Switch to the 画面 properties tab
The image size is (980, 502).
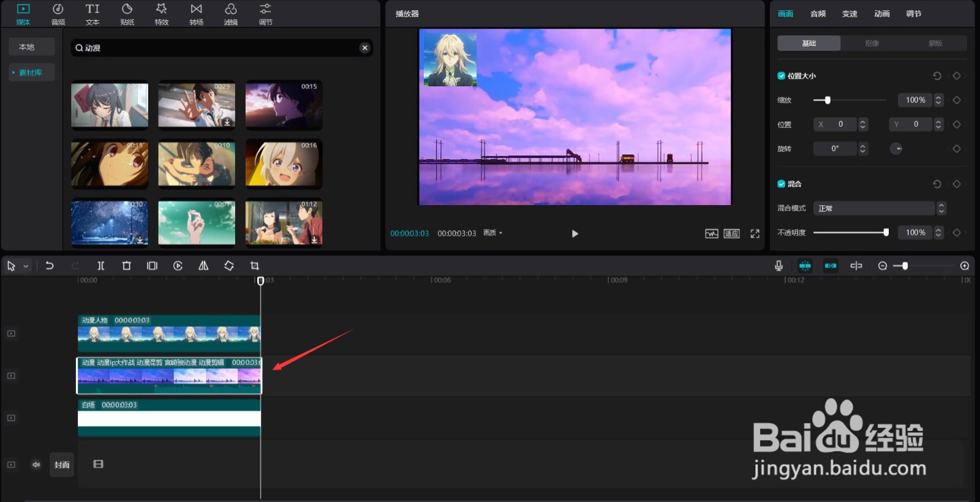coord(785,13)
